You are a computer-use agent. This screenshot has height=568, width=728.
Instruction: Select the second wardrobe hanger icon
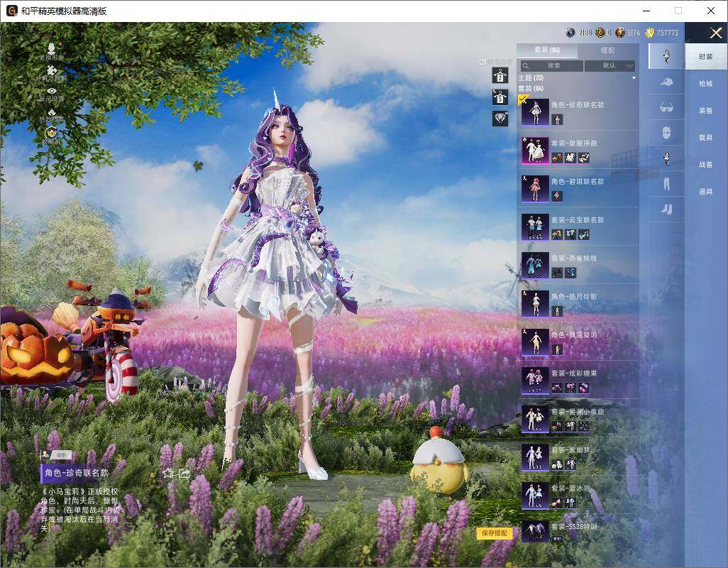click(x=500, y=97)
